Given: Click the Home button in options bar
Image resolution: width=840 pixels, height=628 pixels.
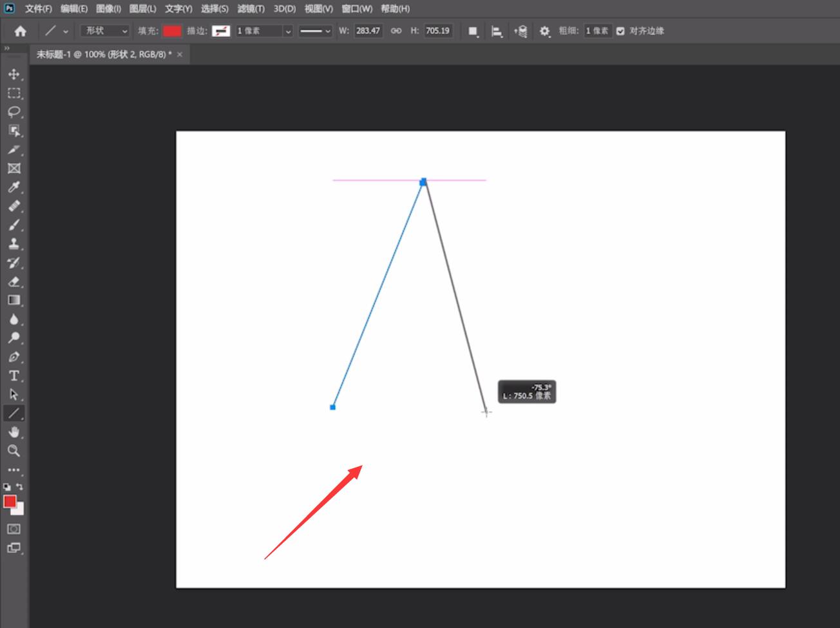Looking at the screenshot, I should tap(21, 31).
